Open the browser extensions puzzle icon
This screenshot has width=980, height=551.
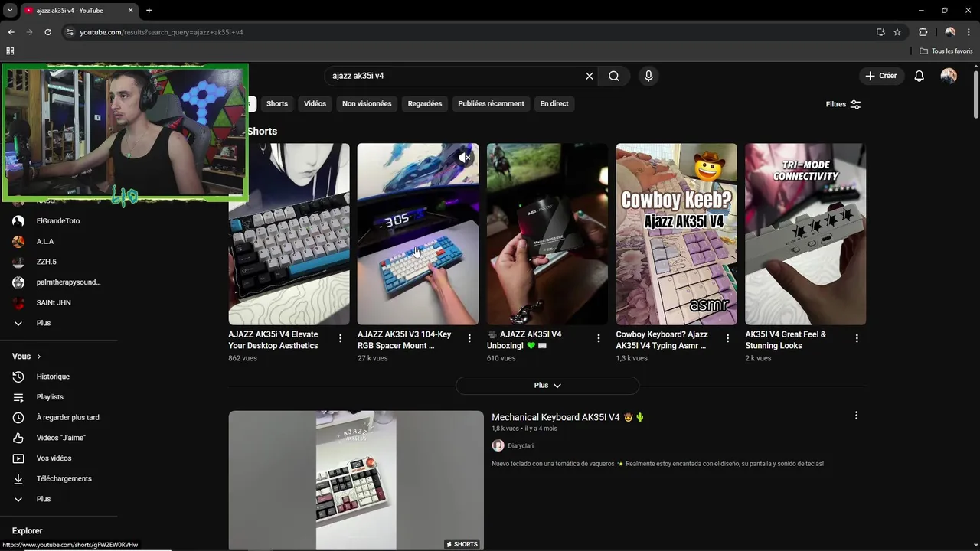pos(923,32)
